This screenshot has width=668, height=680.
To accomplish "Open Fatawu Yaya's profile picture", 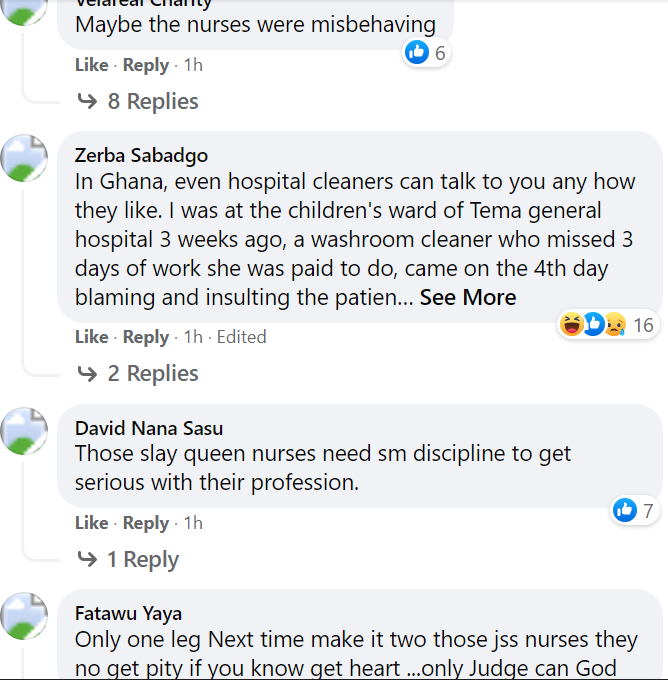I will pyautogui.click(x=25, y=616).
